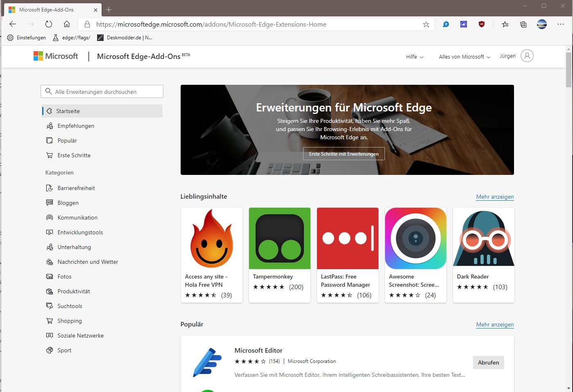Screen dimensions: 573x392
Task: Open the browser home page icon
Action: coord(67,24)
